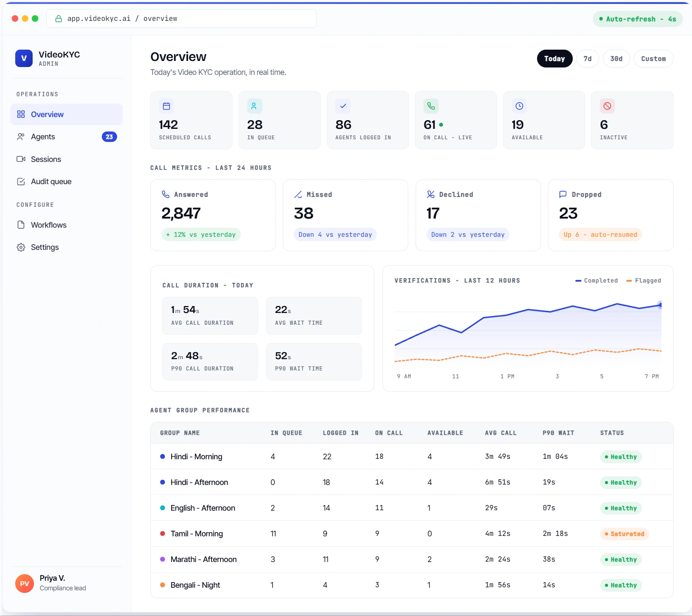Click the calendar icon on Scheduled Calls card

click(x=166, y=106)
